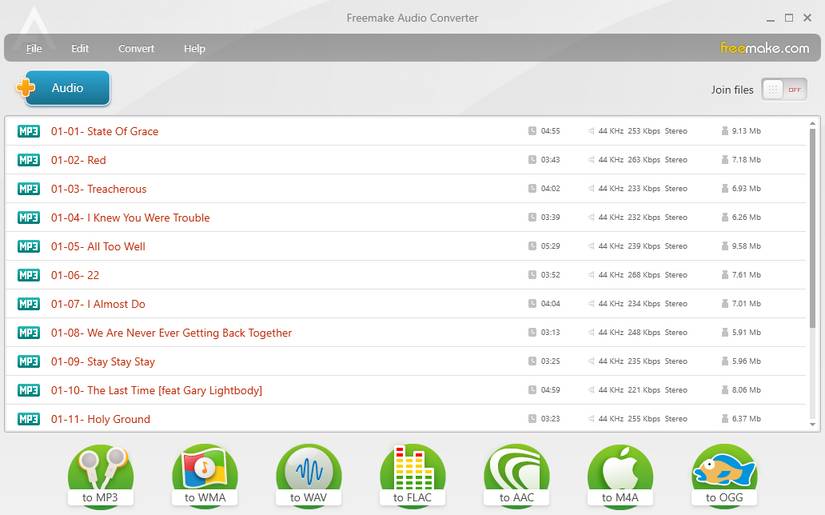Click the to OGG fish icon
Screen dimensions: 825x515
724,477
